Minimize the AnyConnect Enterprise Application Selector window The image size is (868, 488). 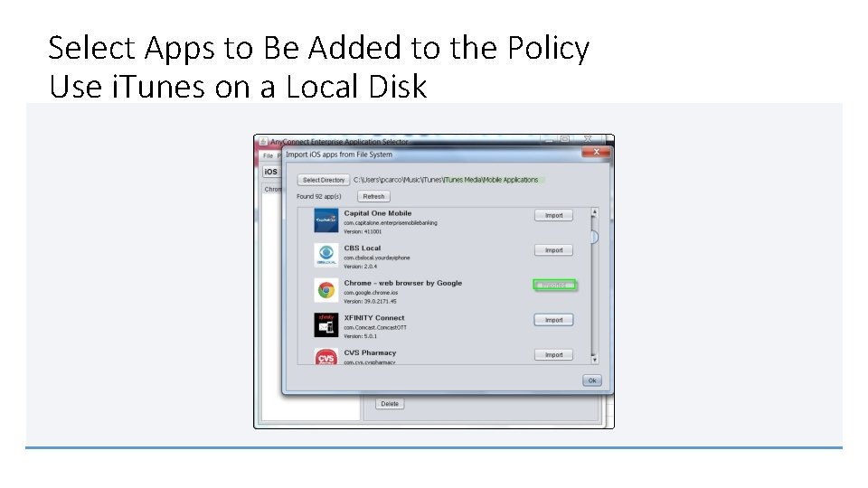[549, 139]
